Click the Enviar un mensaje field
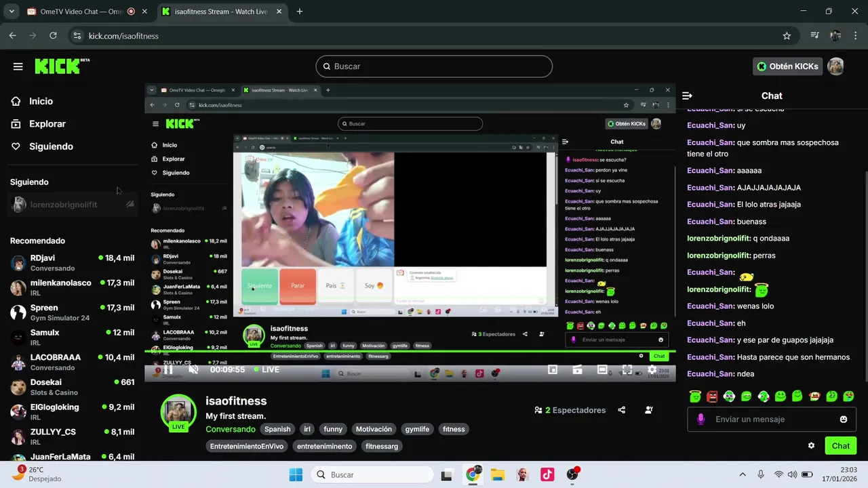868x488 pixels. [771, 420]
